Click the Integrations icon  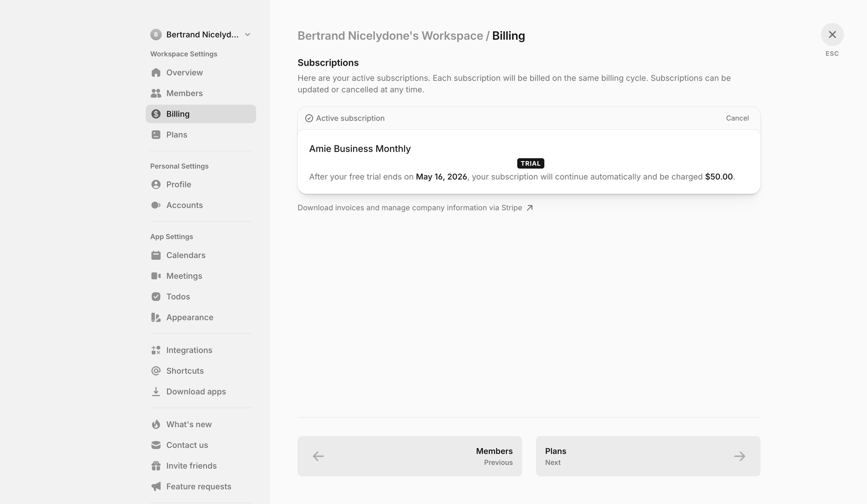tap(156, 350)
